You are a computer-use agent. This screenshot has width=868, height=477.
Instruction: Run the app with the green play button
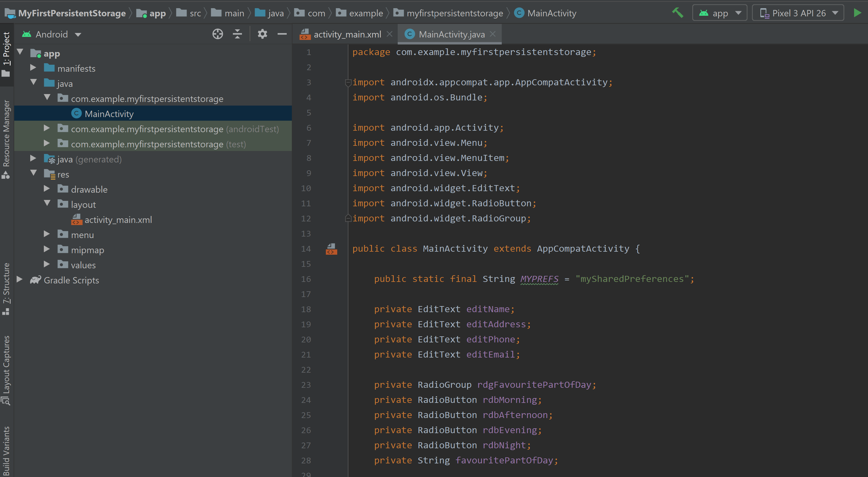pyautogui.click(x=857, y=13)
